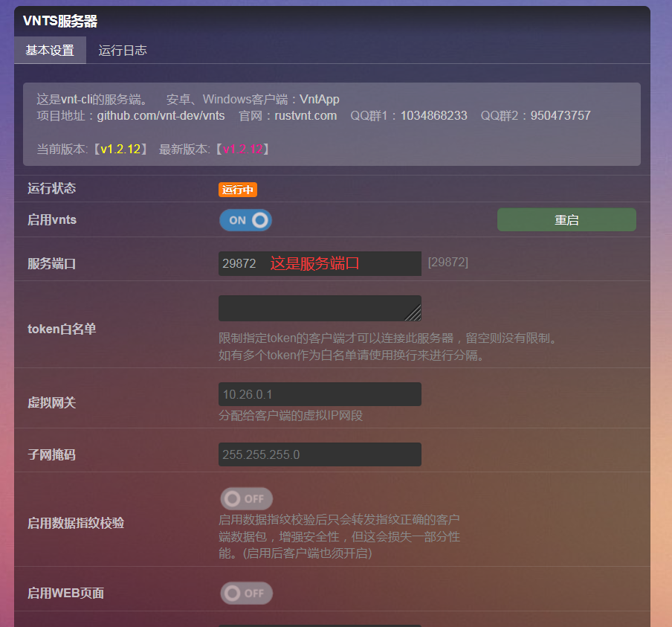
Task: Grab the token白名单 textarea resize handle
Action: pos(414,314)
